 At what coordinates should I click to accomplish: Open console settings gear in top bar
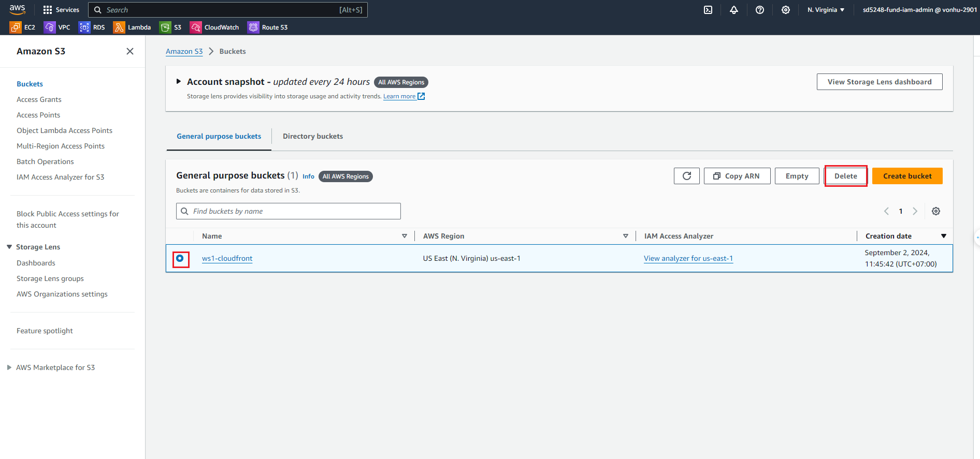pyautogui.click(x=786, y=10)
